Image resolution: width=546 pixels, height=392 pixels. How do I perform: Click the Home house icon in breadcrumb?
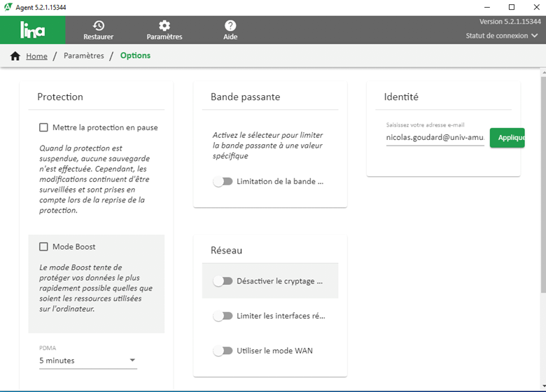(15, 56)
